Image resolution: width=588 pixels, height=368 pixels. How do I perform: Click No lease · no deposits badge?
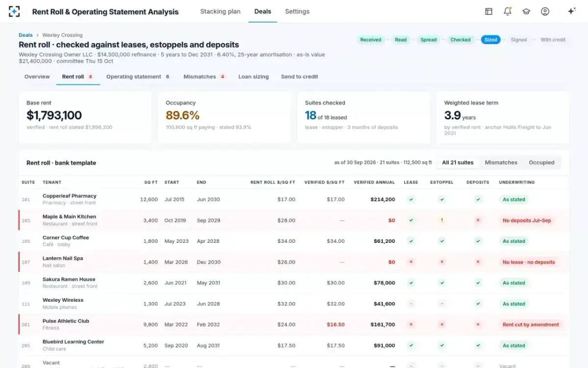point(529,262)
